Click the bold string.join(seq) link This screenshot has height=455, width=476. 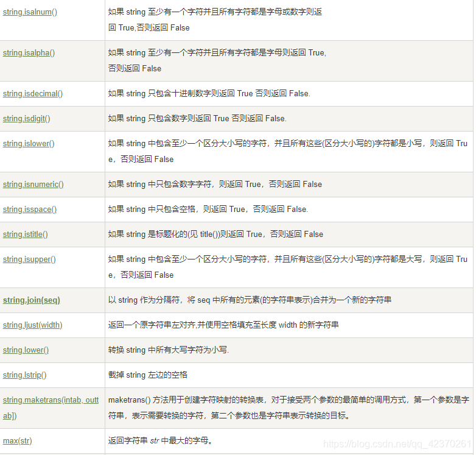coord(31,300)
